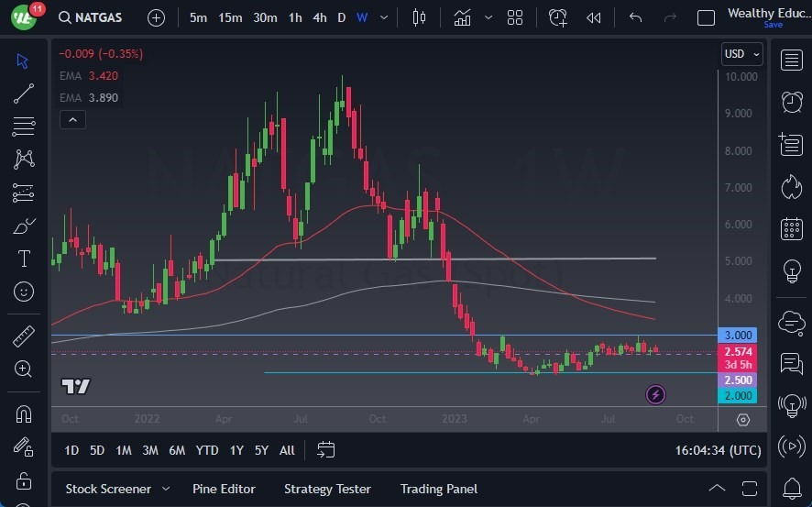Switch to the 4h timeframe
The height and width of the screenshot is (507, 812).
pos(319,17)
